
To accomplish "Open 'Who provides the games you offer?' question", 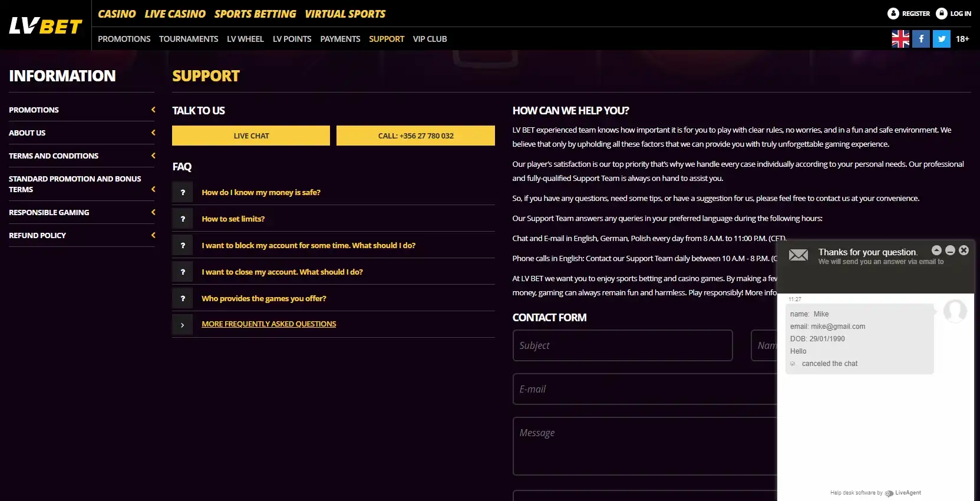I will pyautogui.click(x=264, y=298).
